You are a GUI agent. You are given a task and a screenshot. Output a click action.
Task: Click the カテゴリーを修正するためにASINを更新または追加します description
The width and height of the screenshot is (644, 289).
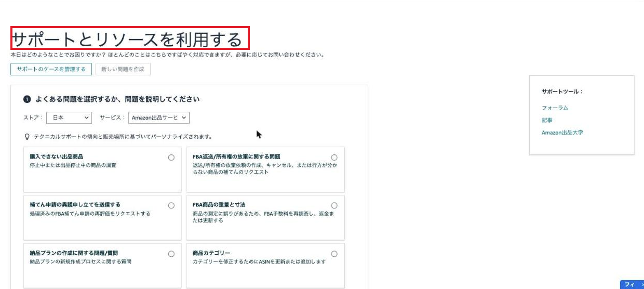tap(259, 262)
